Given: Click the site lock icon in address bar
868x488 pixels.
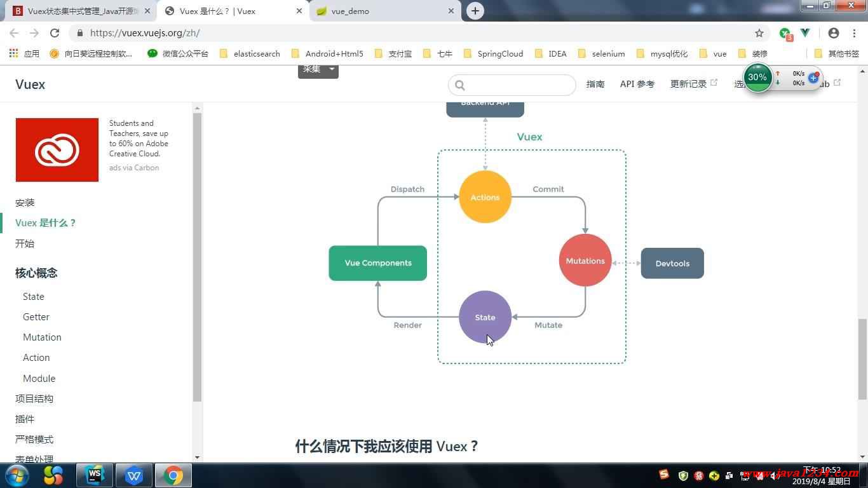Looking at the screenshot, I should click(x=79, y=33).
